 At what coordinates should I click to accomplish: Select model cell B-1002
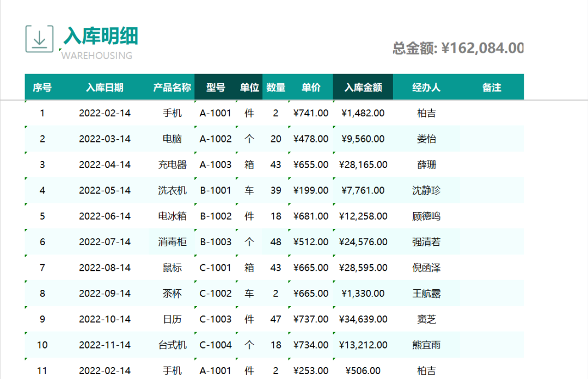point(216,216)
